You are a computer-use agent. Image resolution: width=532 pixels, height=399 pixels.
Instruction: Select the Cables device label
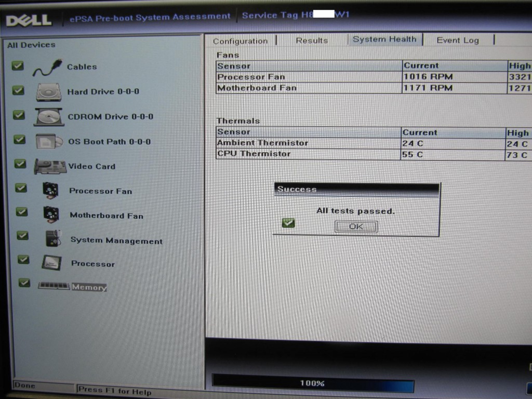pos(82,67)
